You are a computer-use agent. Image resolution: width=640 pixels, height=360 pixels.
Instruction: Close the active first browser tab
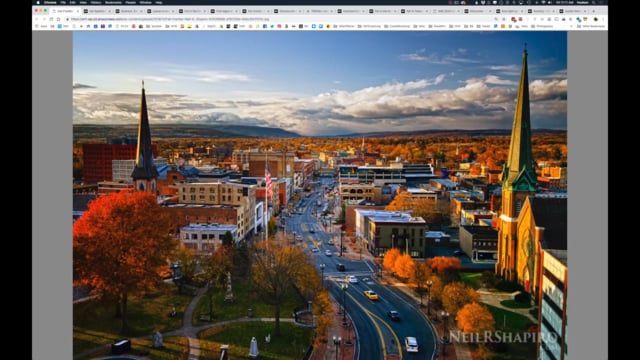point(78,11)
